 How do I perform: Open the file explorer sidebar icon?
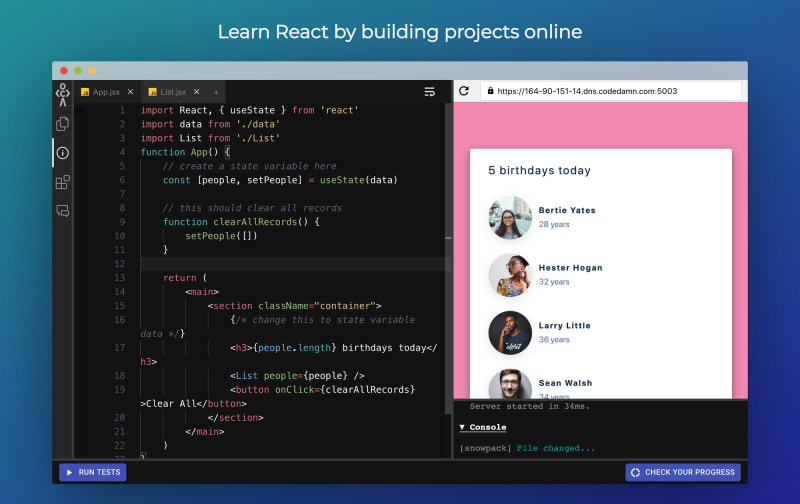pyautogui.click(x=63, y=124)
